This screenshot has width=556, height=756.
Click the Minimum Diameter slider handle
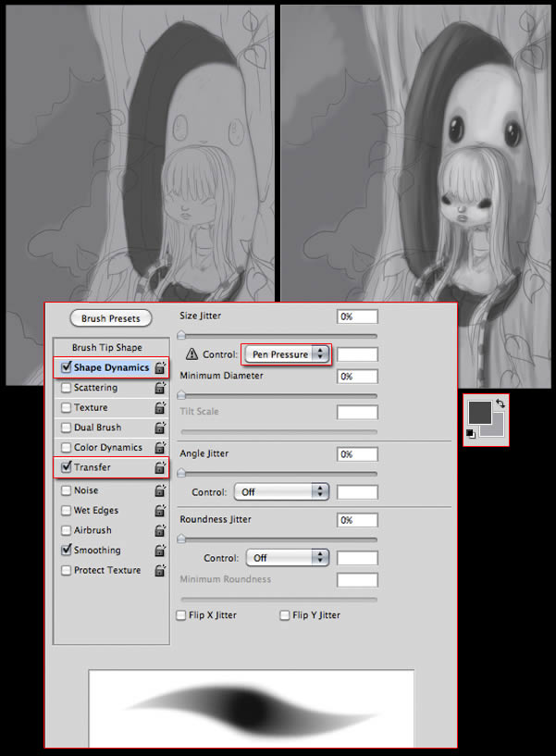(181, 395)
